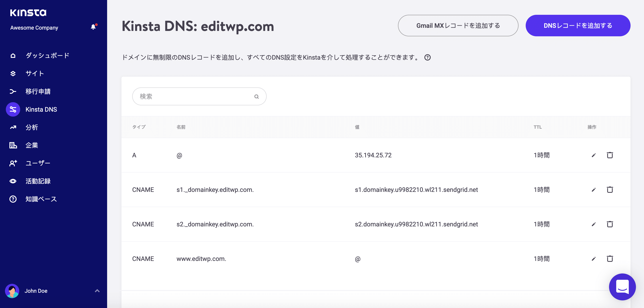644x308 pixels.
Task: Select the 移行申請 migration icon
Action: [13, 91]
